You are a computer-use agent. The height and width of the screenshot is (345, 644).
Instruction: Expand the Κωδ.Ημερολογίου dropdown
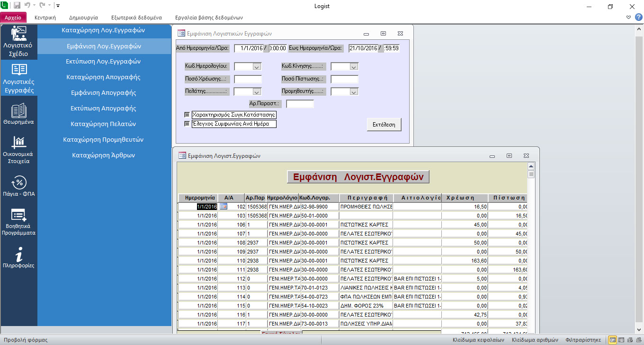[x=257, y=67]
